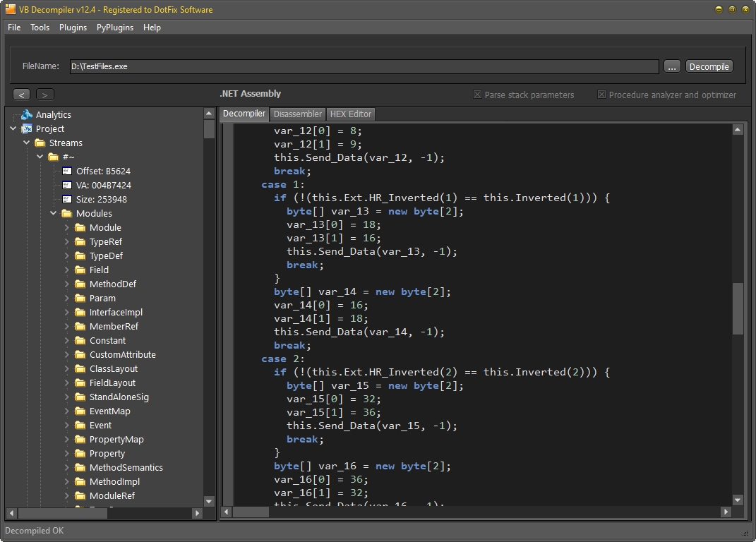The image size is (756, 542).
Task: Switch to the Disassembler tab
Action: coord(297,114)
